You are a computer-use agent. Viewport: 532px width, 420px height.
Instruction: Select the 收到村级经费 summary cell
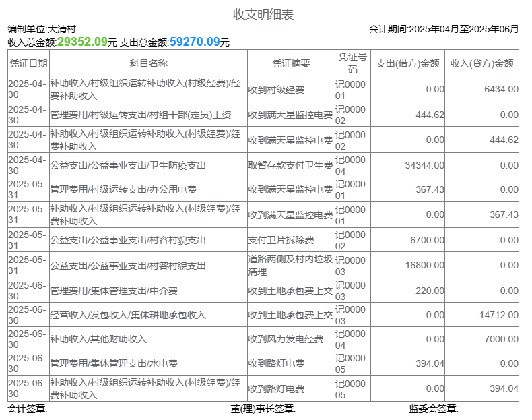coord(277,90)
